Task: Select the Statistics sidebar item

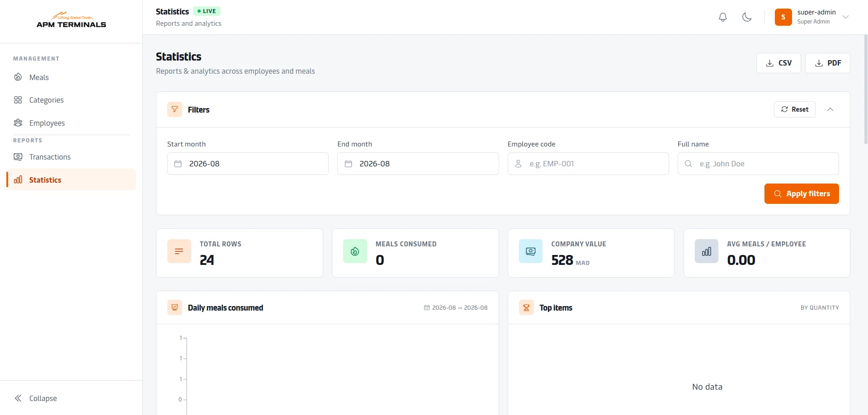Action: coord(71,180)
